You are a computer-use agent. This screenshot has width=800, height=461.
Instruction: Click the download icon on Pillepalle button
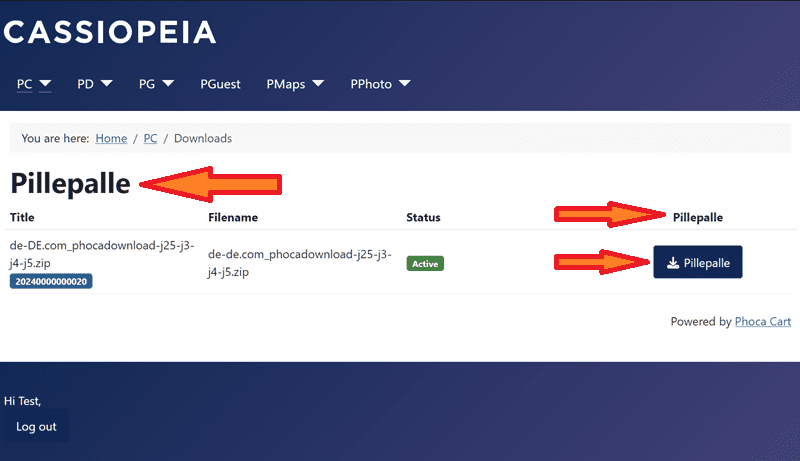674,264
